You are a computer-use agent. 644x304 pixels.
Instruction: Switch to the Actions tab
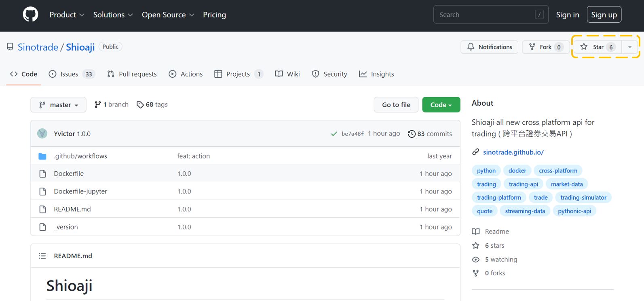pyautogui.click(x=186, y=74)
